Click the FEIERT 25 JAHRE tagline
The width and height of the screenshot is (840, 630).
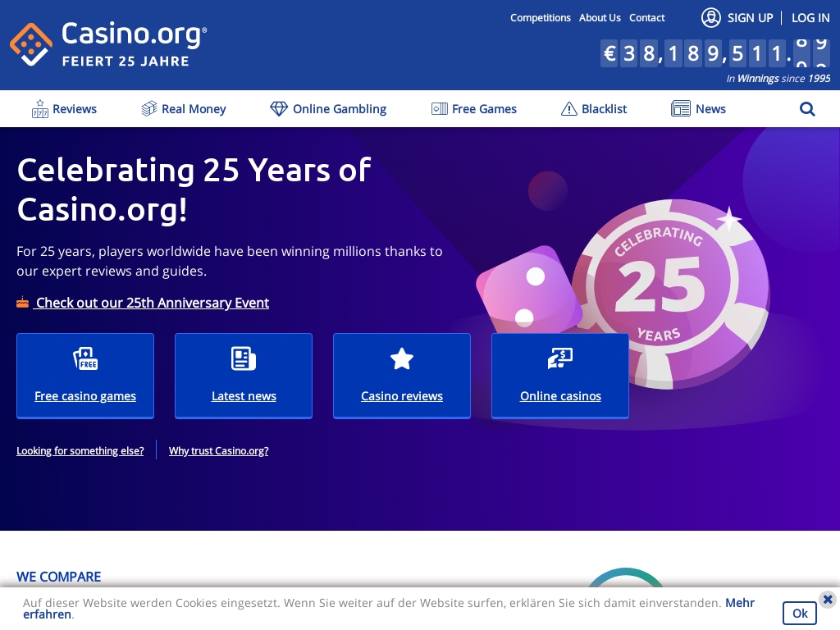click(x=126, y=61)
